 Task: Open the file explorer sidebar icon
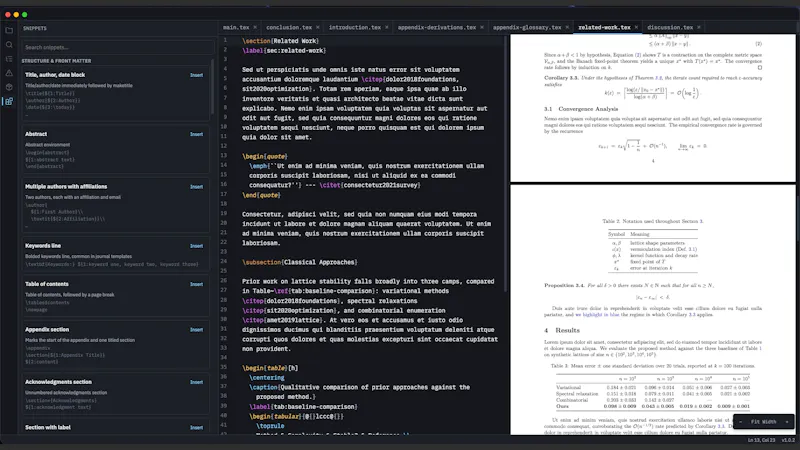point(9,31)
